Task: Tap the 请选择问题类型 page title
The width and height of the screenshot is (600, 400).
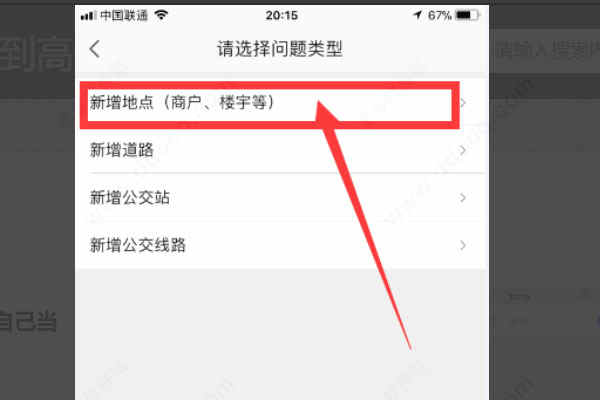Action: click(280, 49)
